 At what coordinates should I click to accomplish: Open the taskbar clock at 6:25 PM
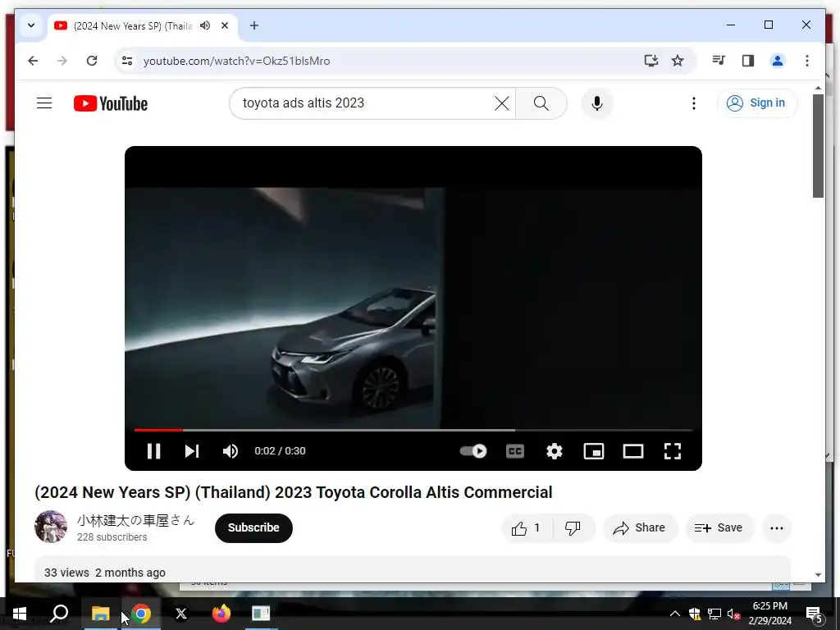click(x=769, y=614)
